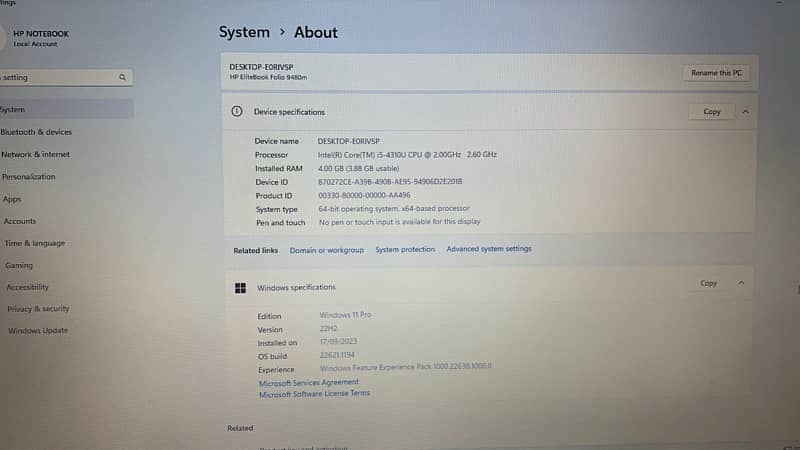Open Windows Update from the sidebar
Screen dimensions: 800x450
[x=38, y=331]
